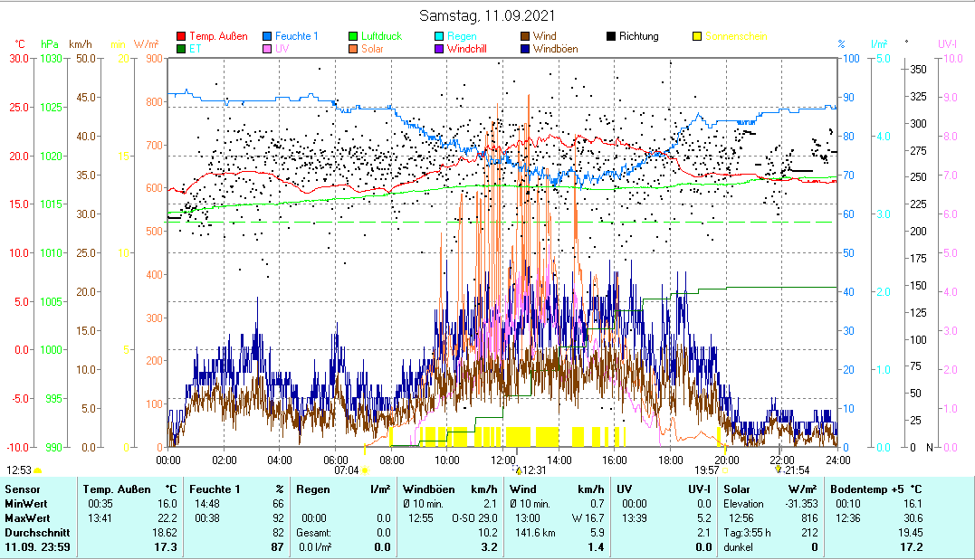This screenshot has width=975, height=560.
Task: Click the dunkel status text
Action: tap(738, 547)
